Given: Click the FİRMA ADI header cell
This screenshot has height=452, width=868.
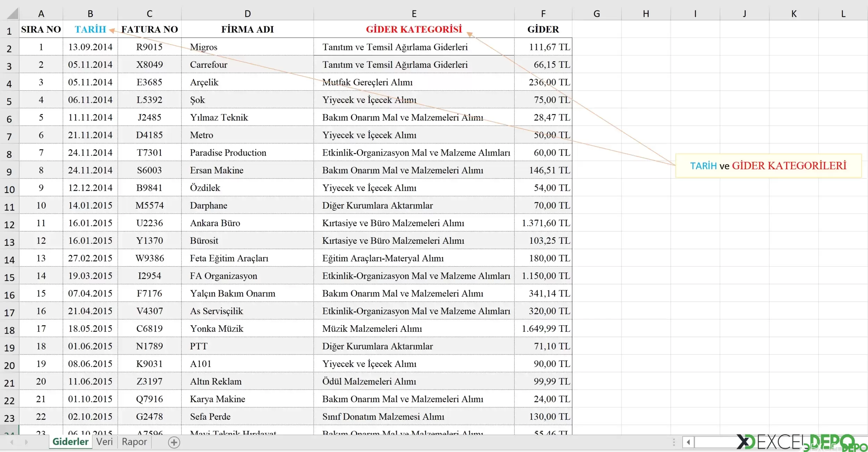Looking at the screenshot, I should pyautogui.click(x=248, y=29).
